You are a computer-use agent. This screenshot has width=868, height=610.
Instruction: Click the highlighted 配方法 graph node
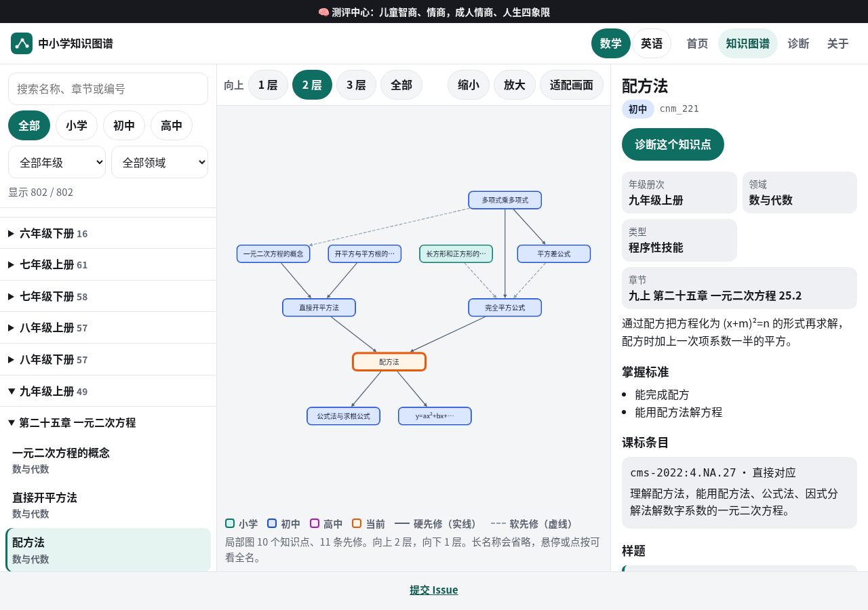click(389, 362)
